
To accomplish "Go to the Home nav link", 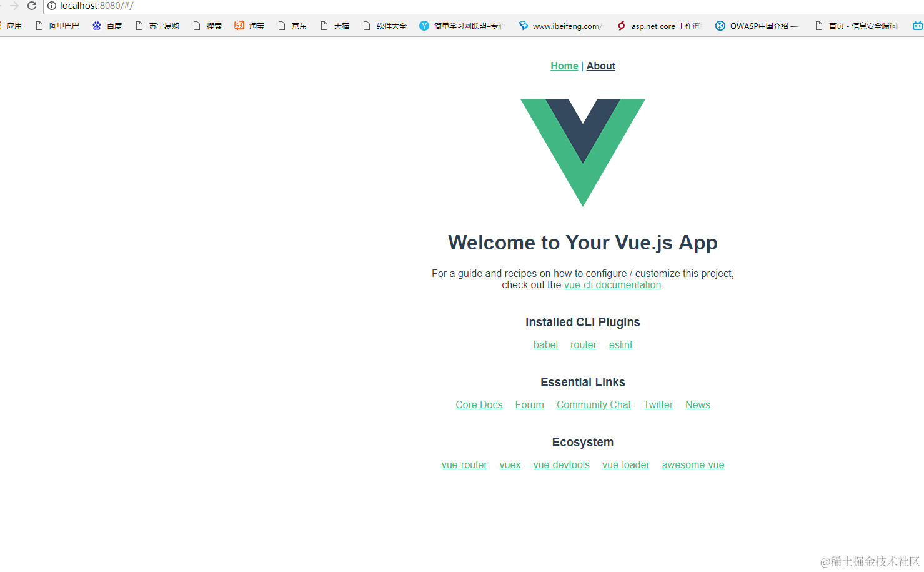I will tap(564, 66).
